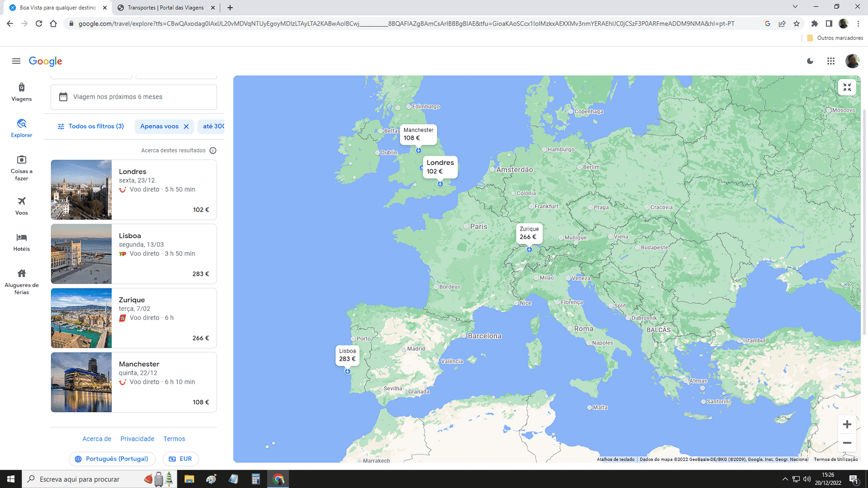Open Termos de Utilização on the map

click(835, 459)
